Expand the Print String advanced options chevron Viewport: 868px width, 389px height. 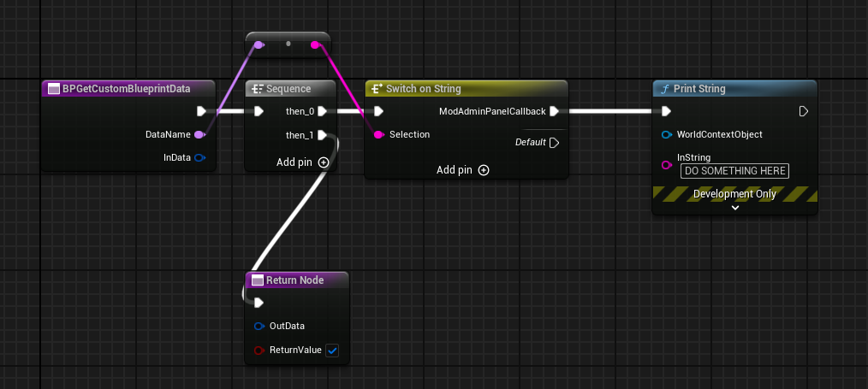point(734,207)
